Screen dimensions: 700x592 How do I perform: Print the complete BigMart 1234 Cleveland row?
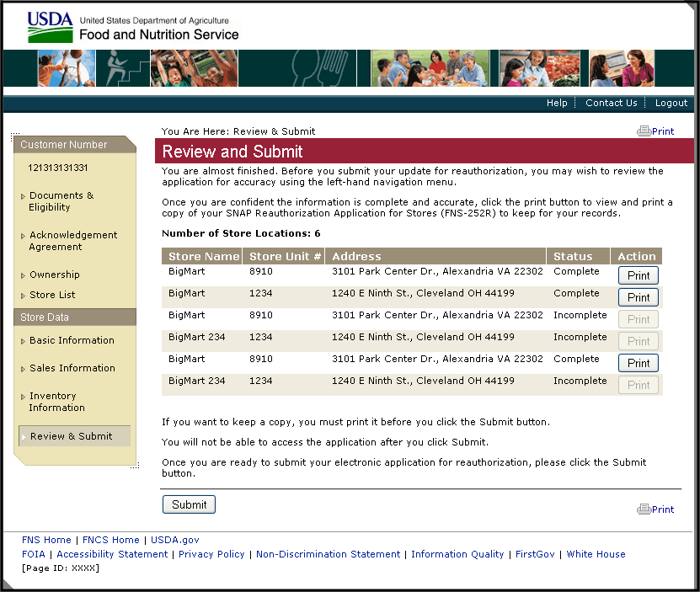pyautogui.click(x=639, y=297)
